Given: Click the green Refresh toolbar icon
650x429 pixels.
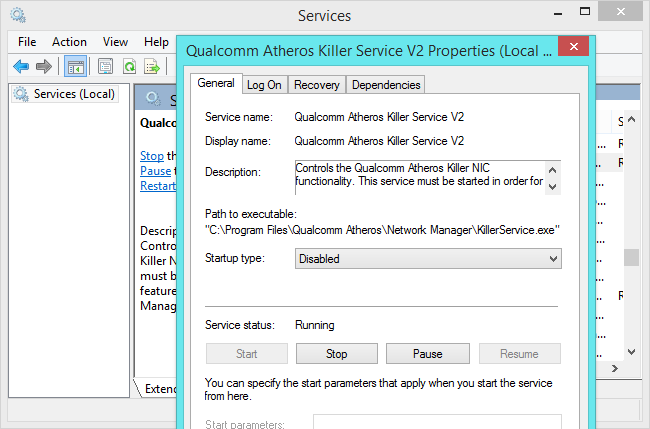Looking at the screenshot, I should pyautogui.click(x=129, y=66).
